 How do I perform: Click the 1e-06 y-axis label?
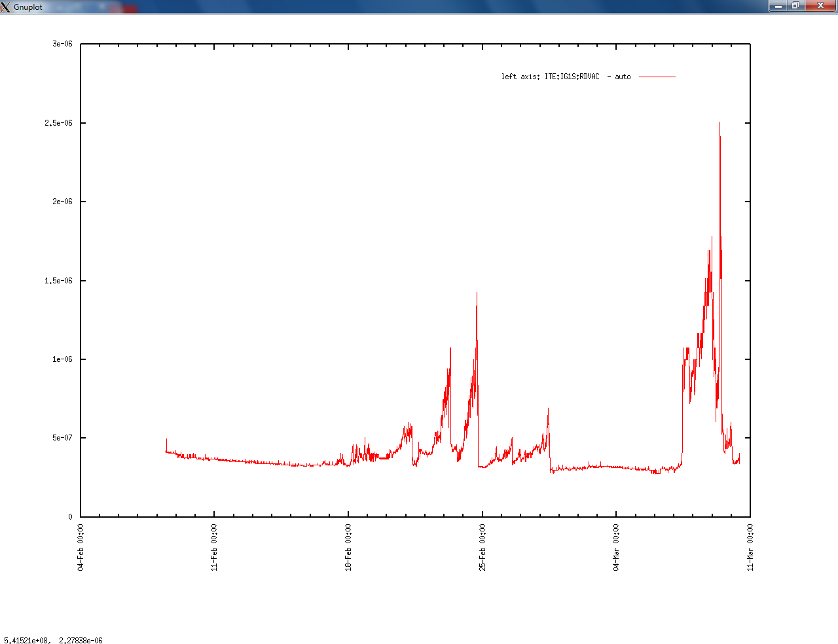pos(62,359)
